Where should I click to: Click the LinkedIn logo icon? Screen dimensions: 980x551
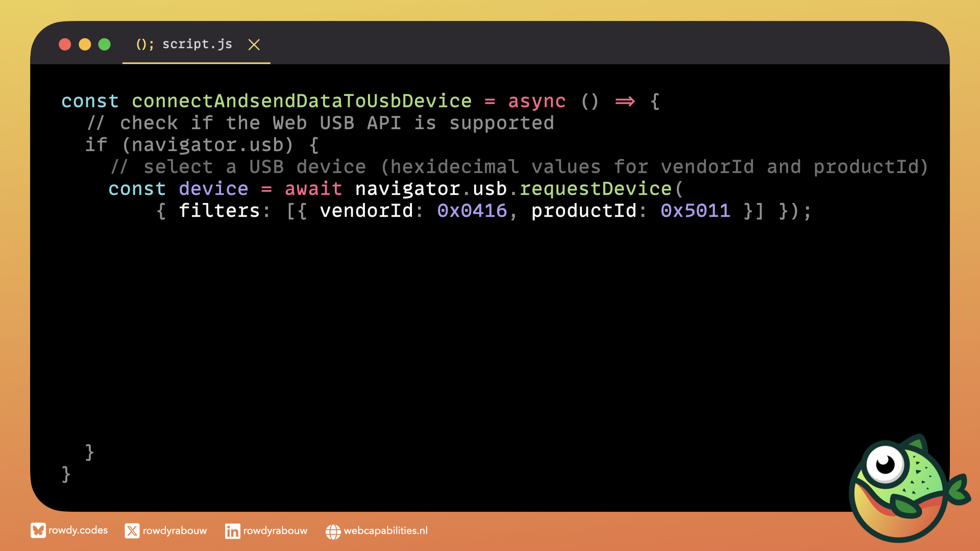point(232,531)
